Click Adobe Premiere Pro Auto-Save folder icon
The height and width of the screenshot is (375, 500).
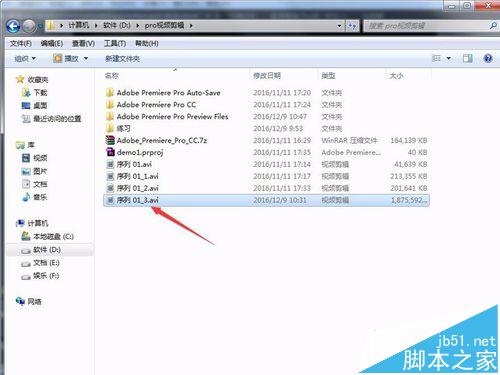[x=110, y=93]
